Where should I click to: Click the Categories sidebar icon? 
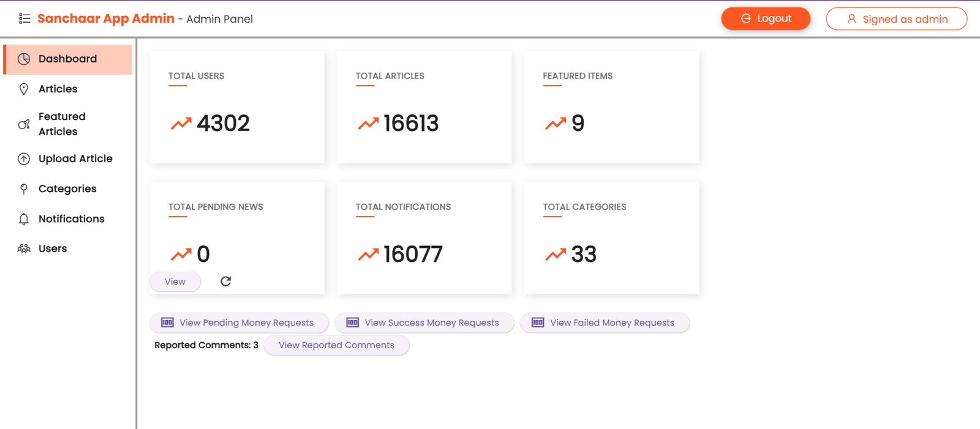point(24,189)
